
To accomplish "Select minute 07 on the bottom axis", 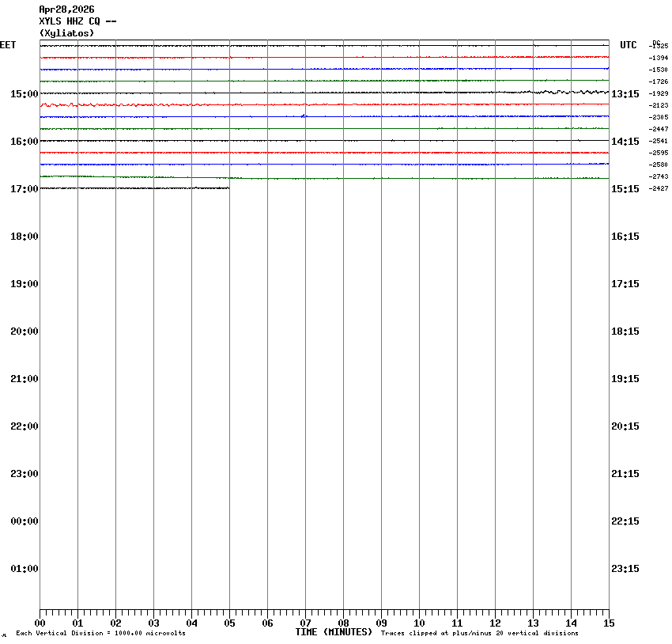I will click(x=305, y=623).
